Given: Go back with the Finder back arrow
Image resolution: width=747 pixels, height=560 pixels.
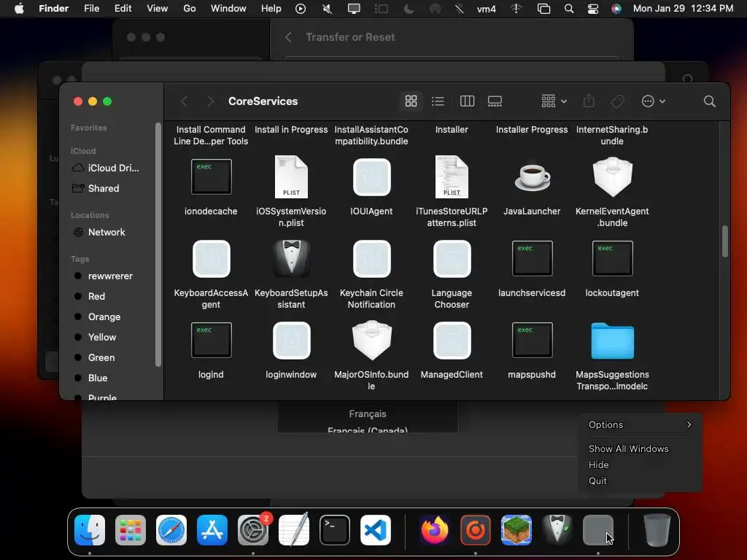Looking at the screenshot, I should tap(185, 101).
